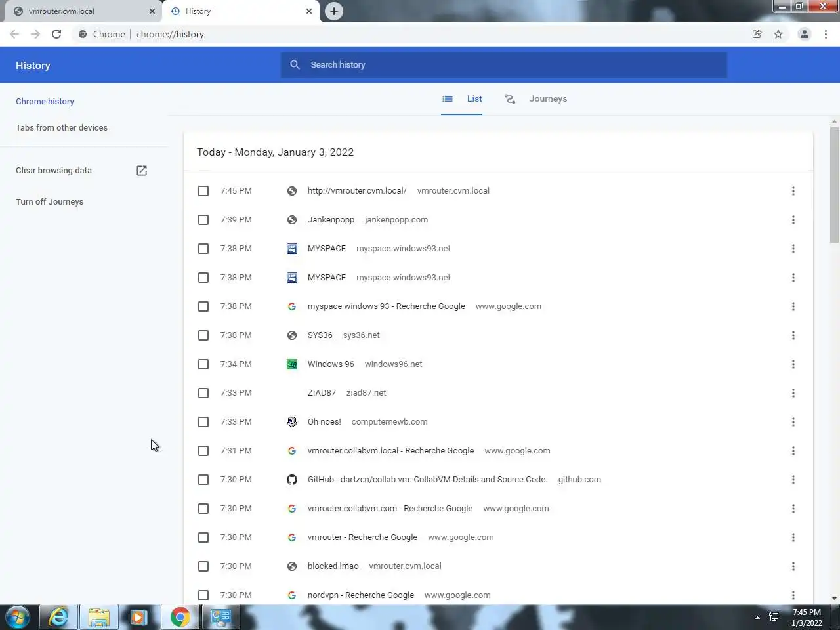Open more actions for http://vmrouter.cvm.local/ entry

click(793, 191)
